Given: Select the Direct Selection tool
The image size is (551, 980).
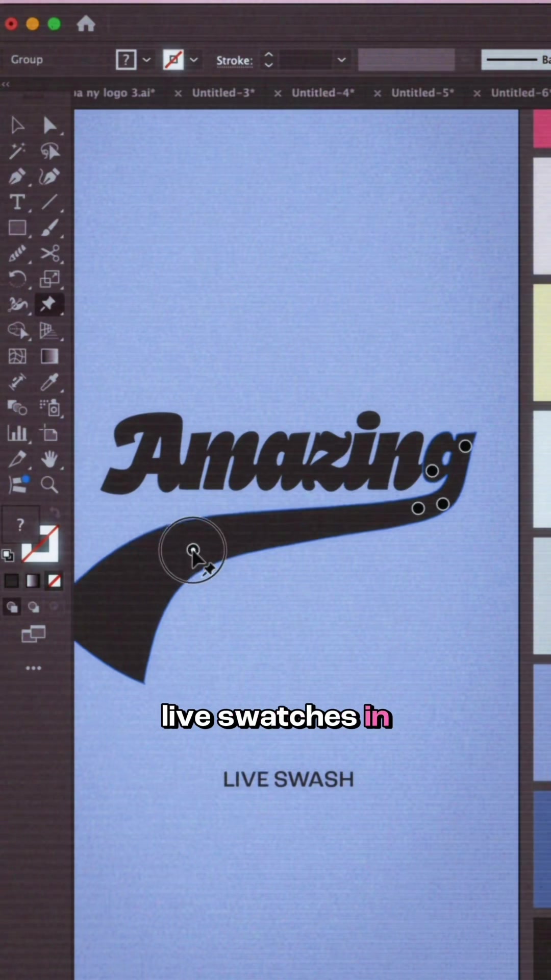Looking at the screenshot, I should pyautogui.click(x=49, y=125).
